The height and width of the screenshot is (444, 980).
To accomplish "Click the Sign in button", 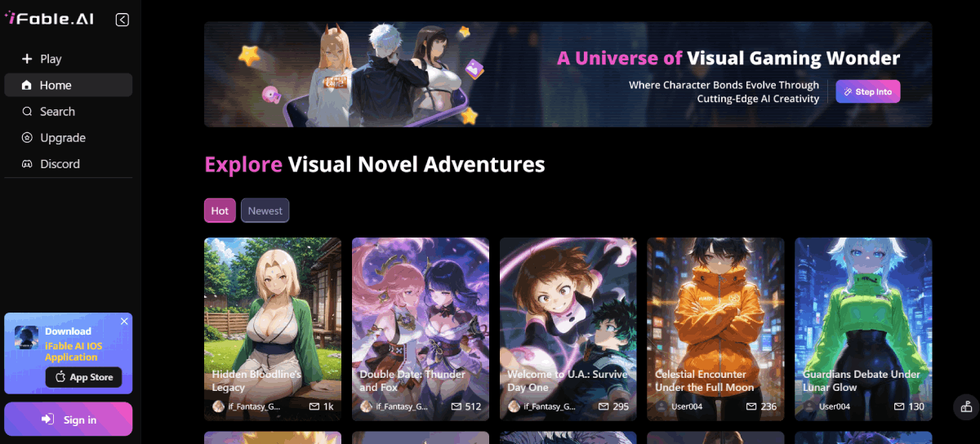I will (68, 420).
